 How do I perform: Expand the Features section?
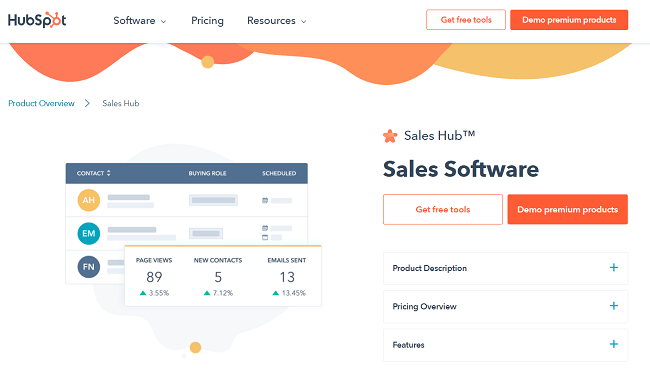505,345
